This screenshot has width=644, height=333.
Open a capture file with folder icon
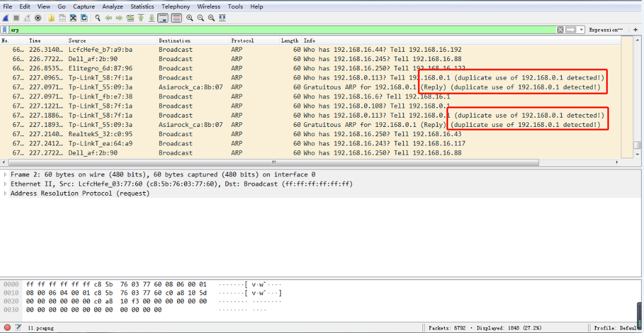point(51,18)
